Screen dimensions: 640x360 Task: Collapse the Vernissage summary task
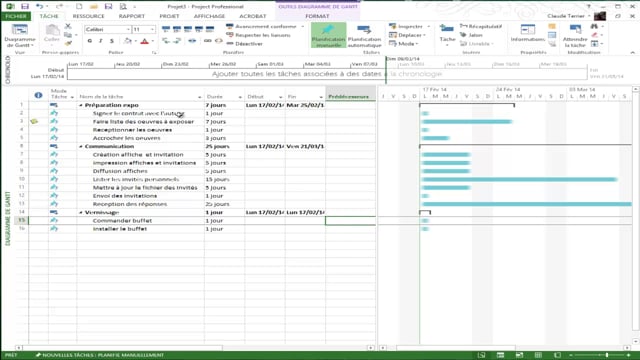pos(81,213)
